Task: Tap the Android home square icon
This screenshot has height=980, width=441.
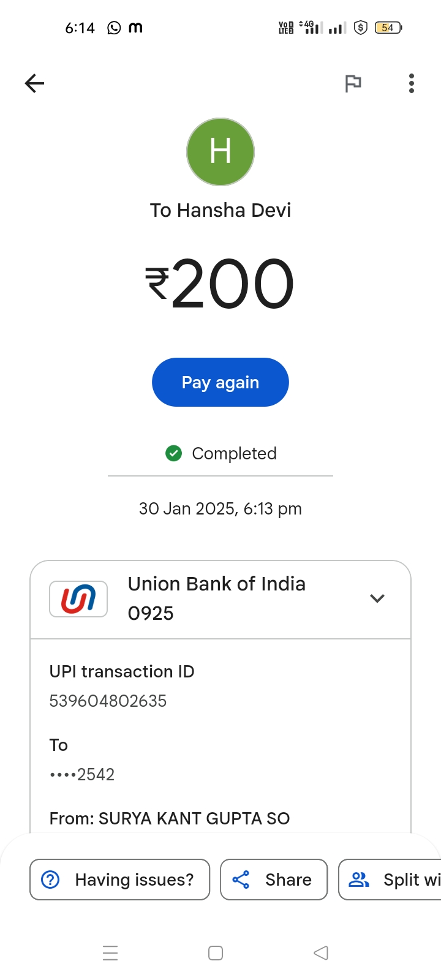Action: [216, 953]
